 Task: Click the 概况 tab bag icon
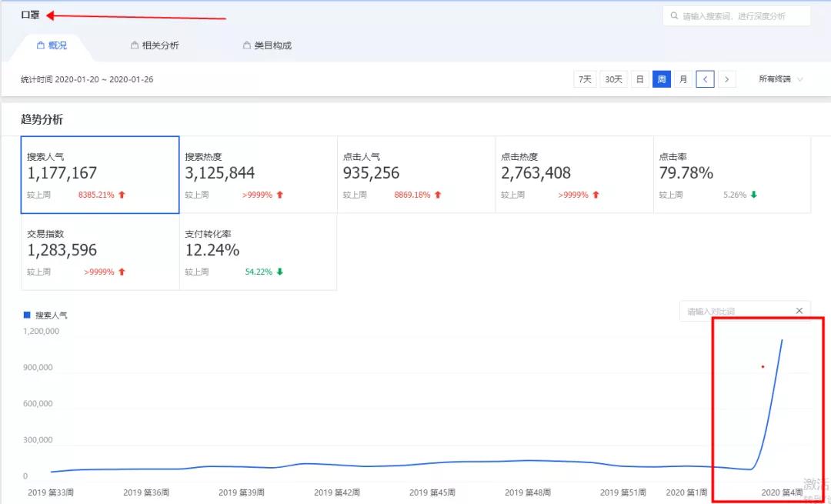pyautogui.click(x=41, y=45)
